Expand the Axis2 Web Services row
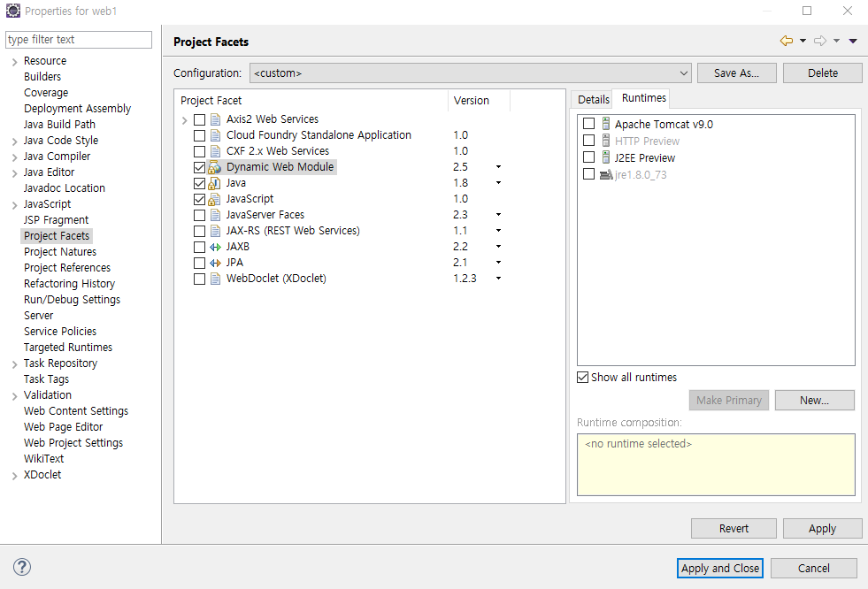This screenshot has width=868, height=589. pos(184,120)
